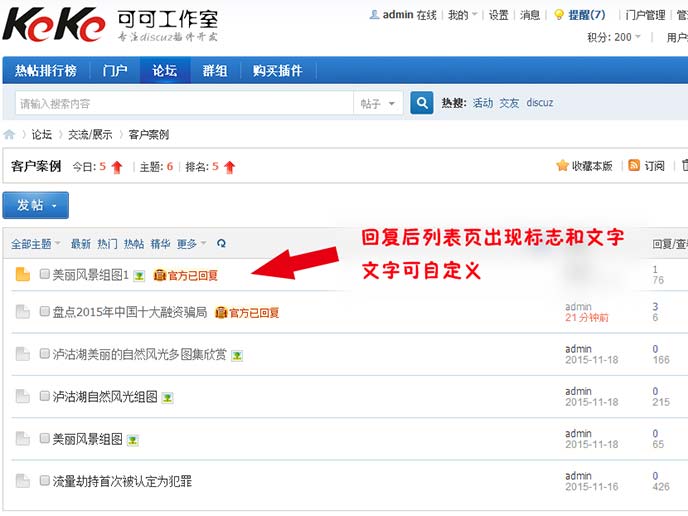Open 门户管理 link
This screenshot has height=516, width=688.
(645, 15)
